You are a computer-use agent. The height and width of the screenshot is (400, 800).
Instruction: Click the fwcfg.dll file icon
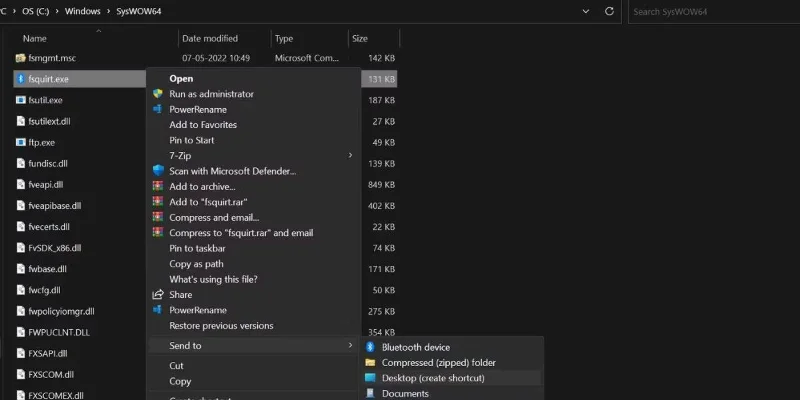(20, 290)
